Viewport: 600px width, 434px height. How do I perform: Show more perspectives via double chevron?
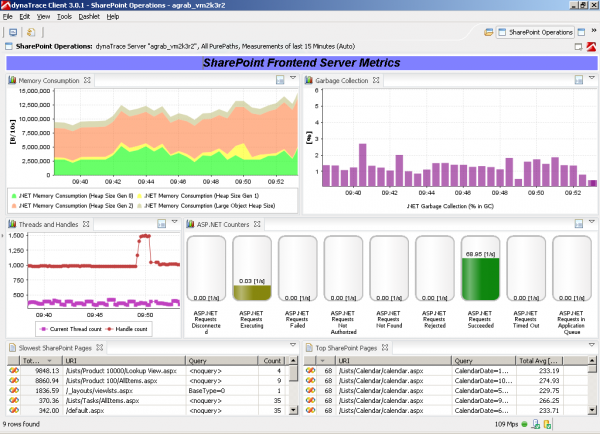coord(593,30)
